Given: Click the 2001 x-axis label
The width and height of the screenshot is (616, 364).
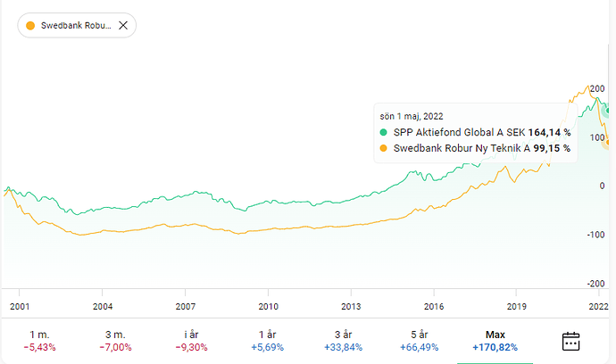Looking at the screenshot, I should (x=20, y=306).
